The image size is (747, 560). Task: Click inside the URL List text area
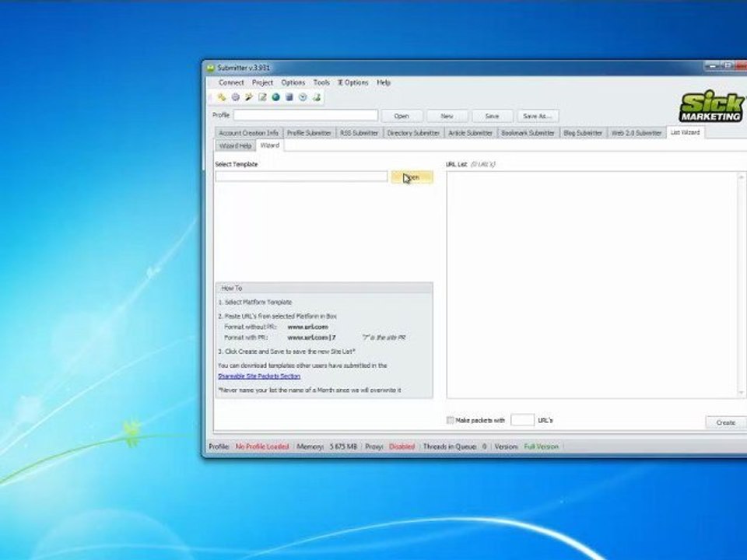(x=592, y=285)
